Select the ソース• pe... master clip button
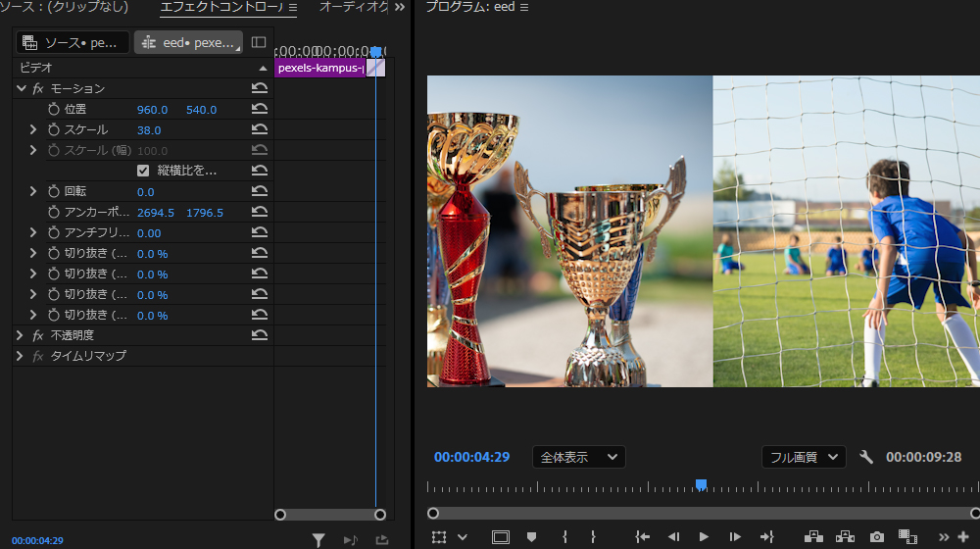The width and height of the screenshot is (980, 549). point(73,42)
